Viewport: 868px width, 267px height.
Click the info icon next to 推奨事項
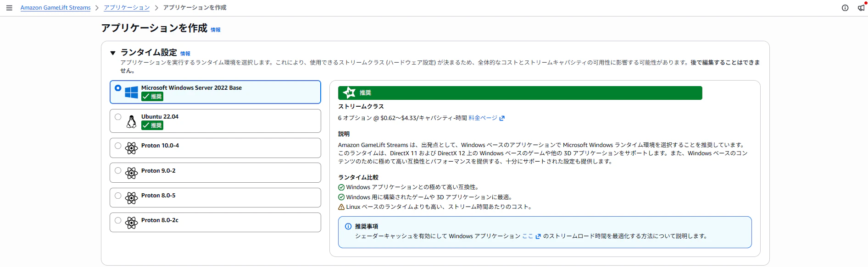348,226
